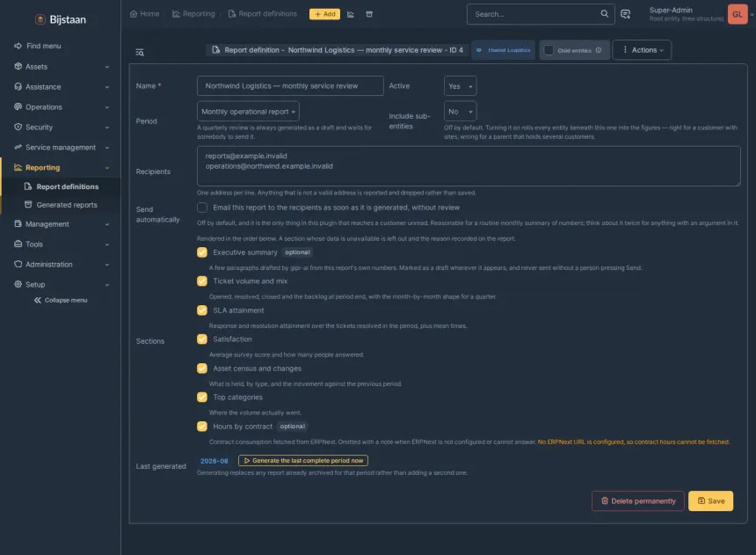
Task: Uncheck the Satisfaction section
Action: [x=202, y=340]
